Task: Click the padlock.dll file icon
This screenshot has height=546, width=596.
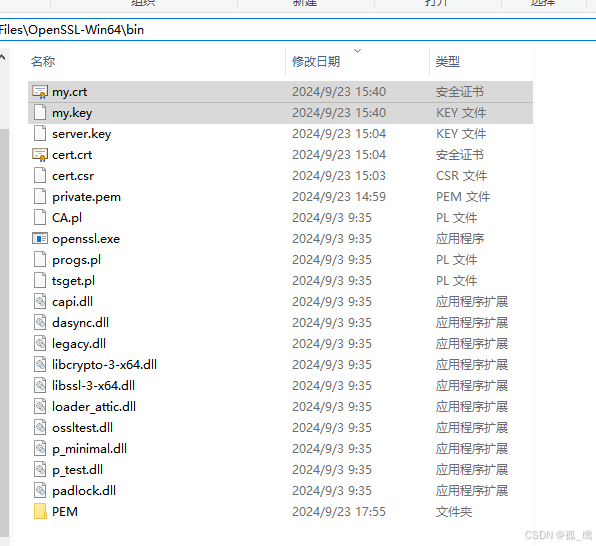Action: (40, 490)
